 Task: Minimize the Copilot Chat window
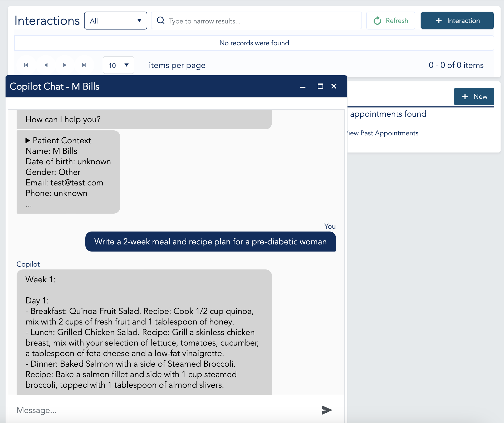click(303, 86)
